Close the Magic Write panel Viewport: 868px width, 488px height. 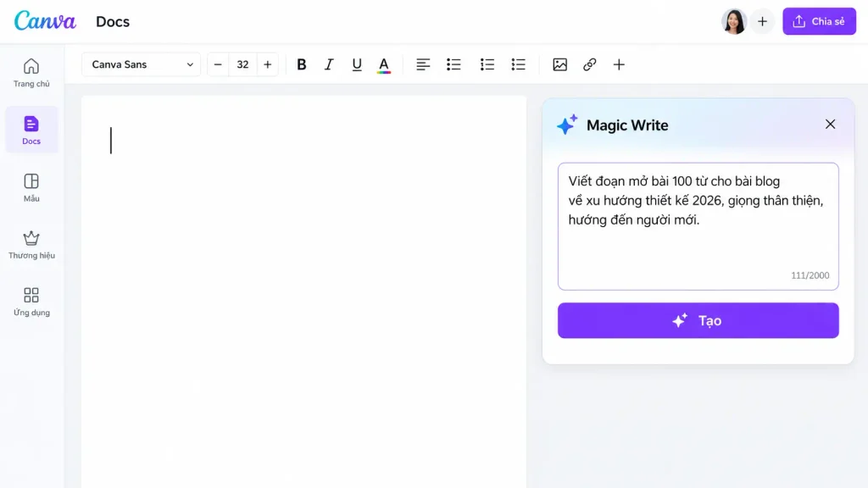[x=830, y=124]
